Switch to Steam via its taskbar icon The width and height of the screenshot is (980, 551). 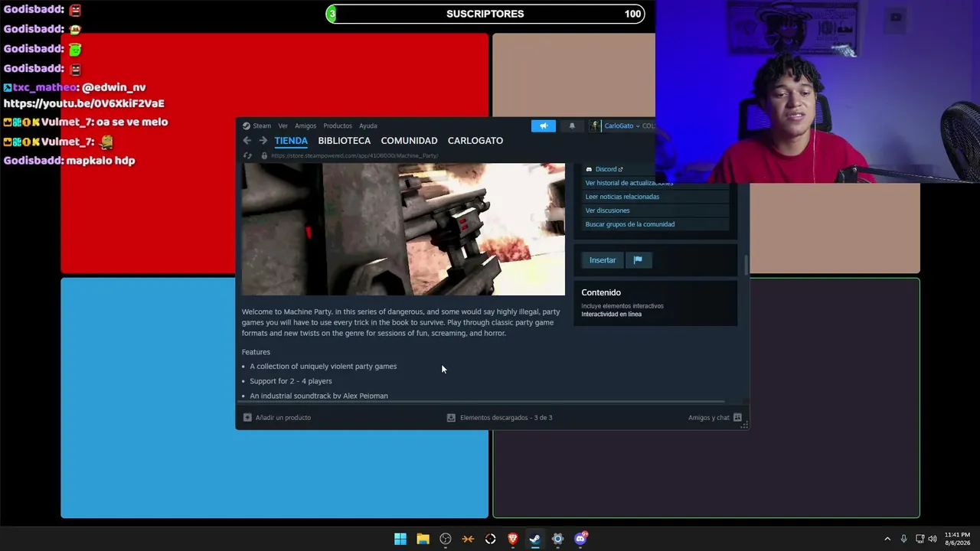point(535,539)
